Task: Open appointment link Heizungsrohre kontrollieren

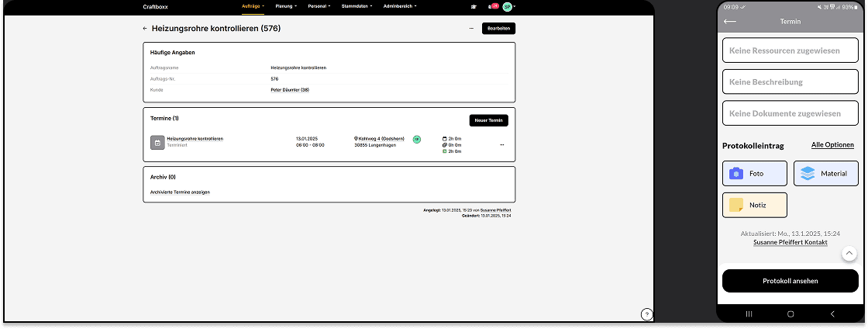Action: (195, 138)
